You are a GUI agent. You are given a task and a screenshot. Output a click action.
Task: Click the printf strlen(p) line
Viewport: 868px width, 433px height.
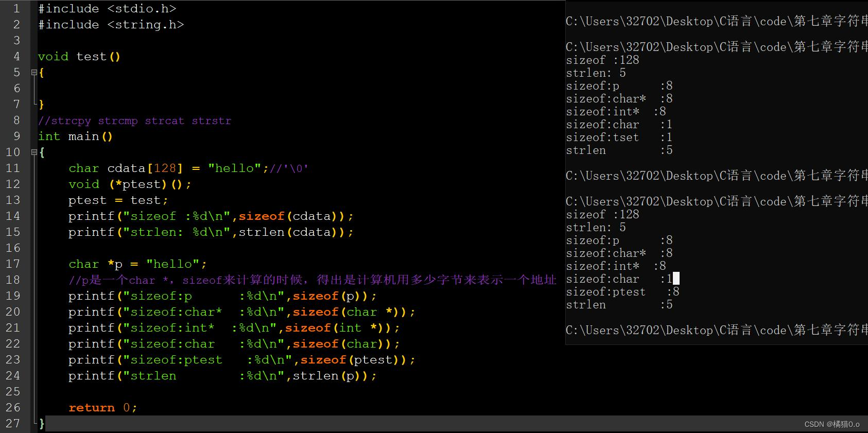click(x=222, y=376)
